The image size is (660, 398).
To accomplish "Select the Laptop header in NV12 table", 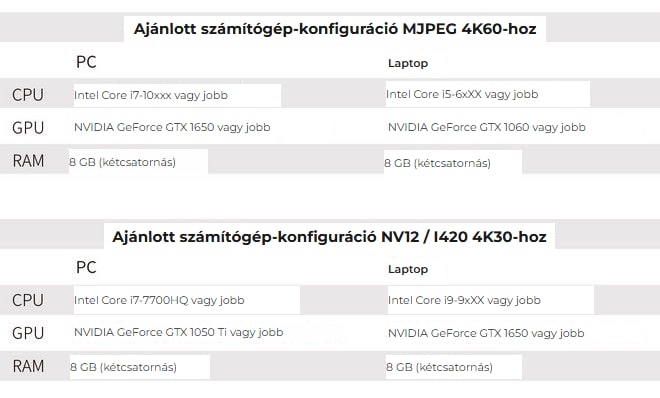I will 408,269.
